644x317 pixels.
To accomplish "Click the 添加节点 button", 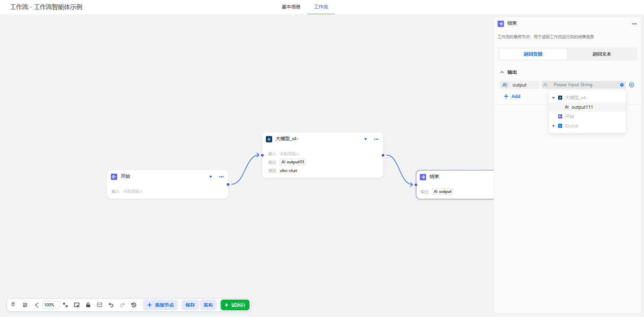I will 160,305.
